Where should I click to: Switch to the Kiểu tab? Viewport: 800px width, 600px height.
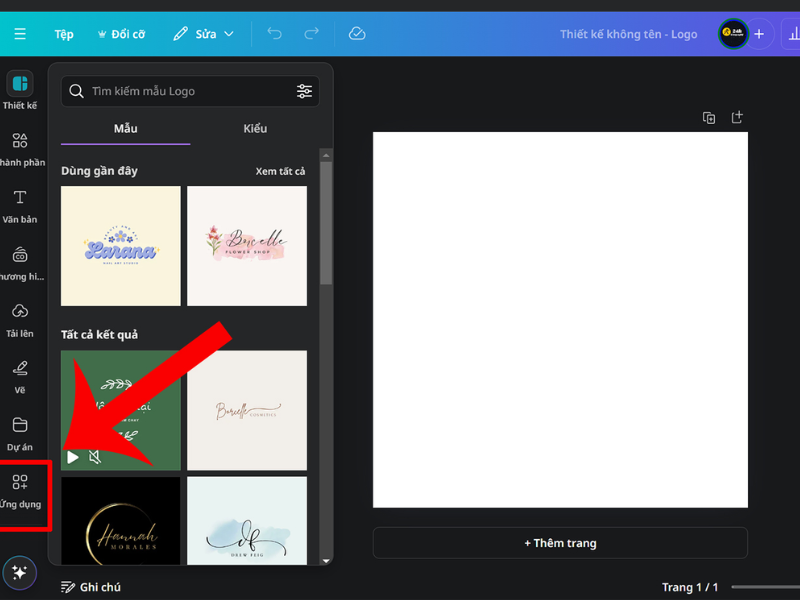(x=255, y=128)
